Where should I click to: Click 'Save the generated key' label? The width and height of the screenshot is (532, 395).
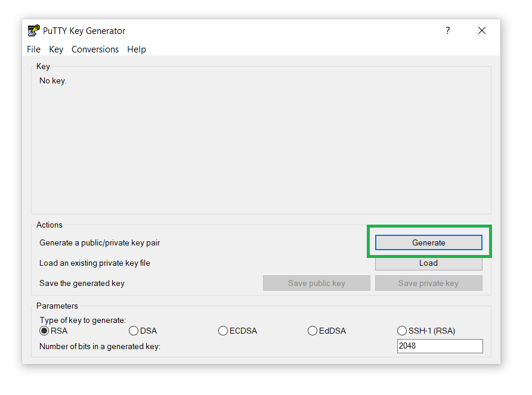[x=82, y=284]
